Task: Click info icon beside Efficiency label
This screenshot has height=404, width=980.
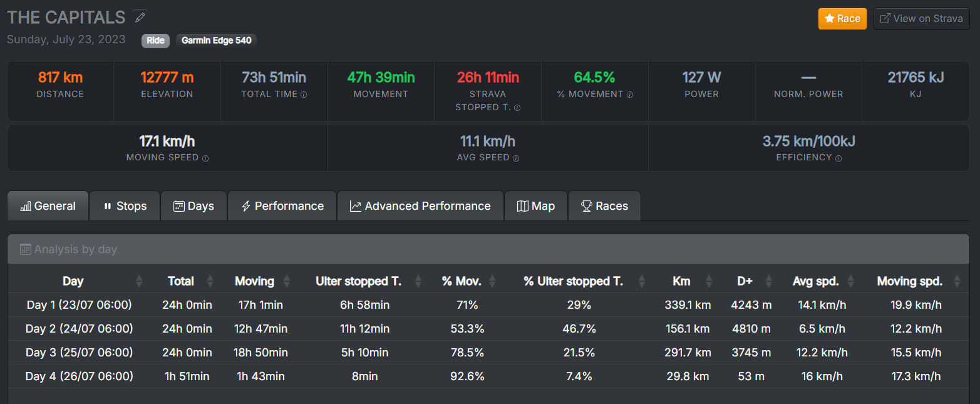Action: coord(838,158)
